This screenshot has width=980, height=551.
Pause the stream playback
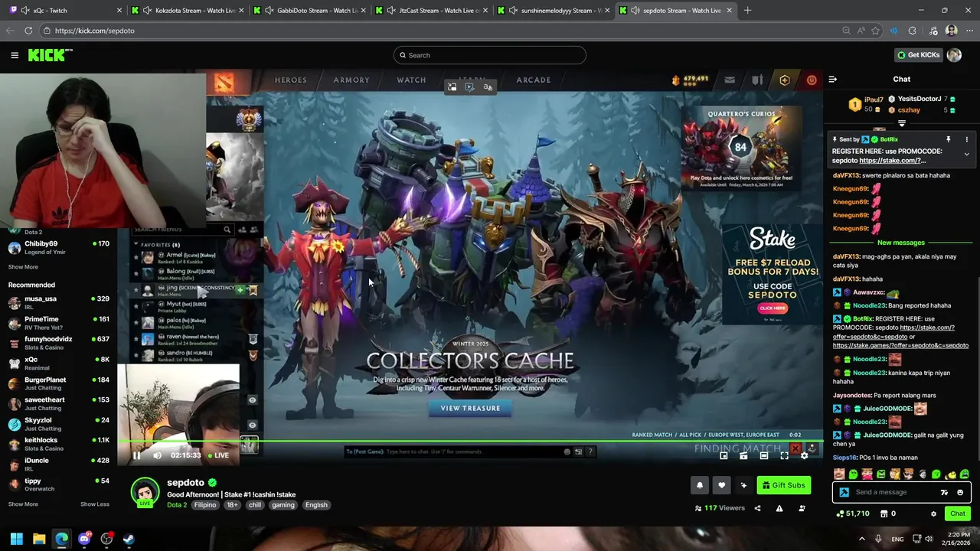[136, 455]
